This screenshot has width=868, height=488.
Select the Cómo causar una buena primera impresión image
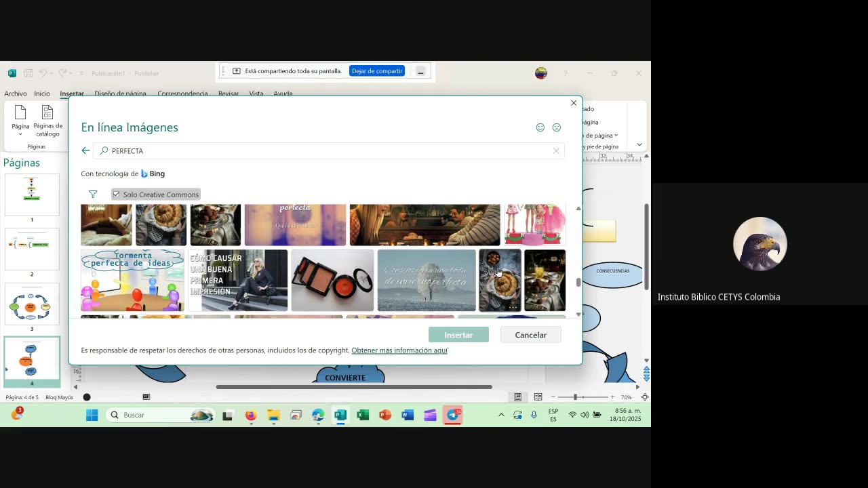click(x=237, y=281)
